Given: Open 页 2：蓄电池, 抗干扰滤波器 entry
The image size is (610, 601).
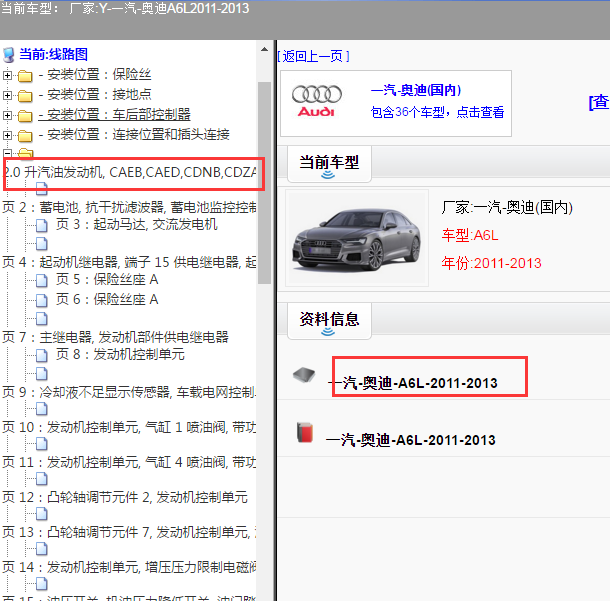Looking at the screenshot, I should pos(129,207).
